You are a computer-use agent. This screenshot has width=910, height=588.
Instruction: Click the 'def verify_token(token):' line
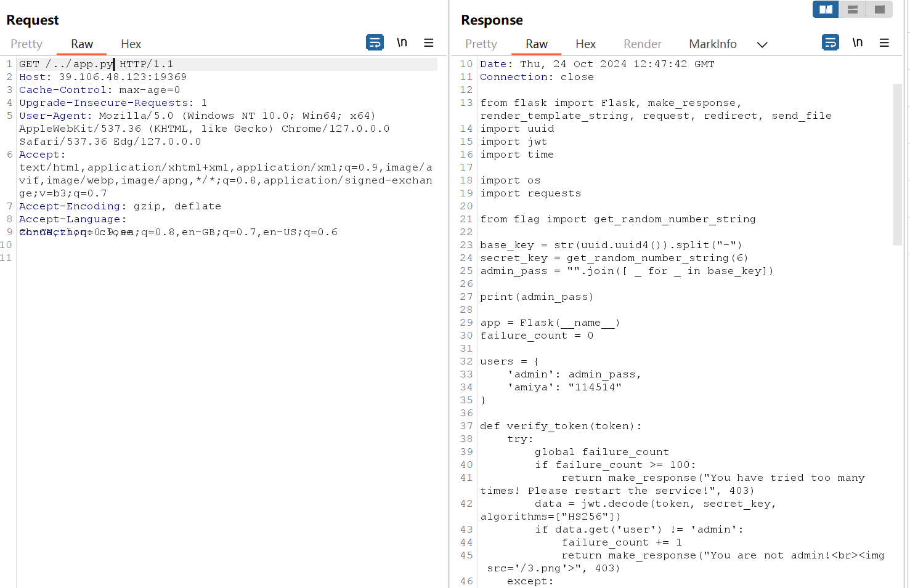click(x=561, y=426)
